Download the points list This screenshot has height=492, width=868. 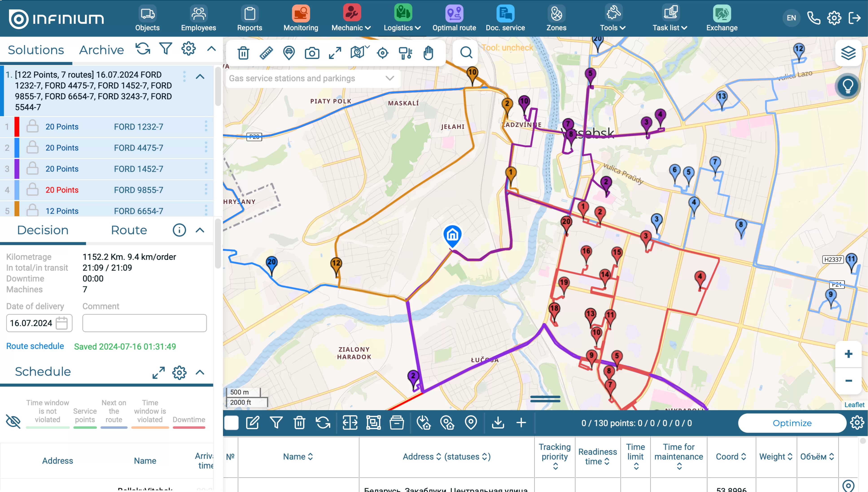pyautogui.click(x=498, y=423)
